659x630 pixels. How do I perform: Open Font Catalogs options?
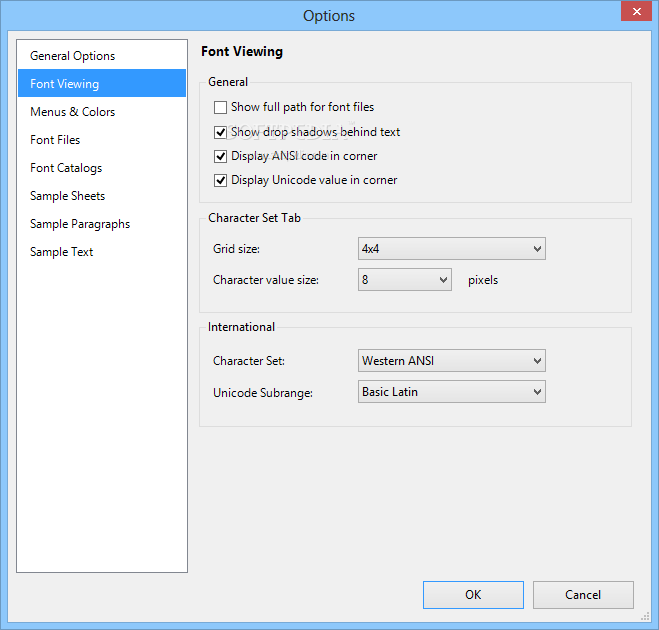(x=102, y=168)
